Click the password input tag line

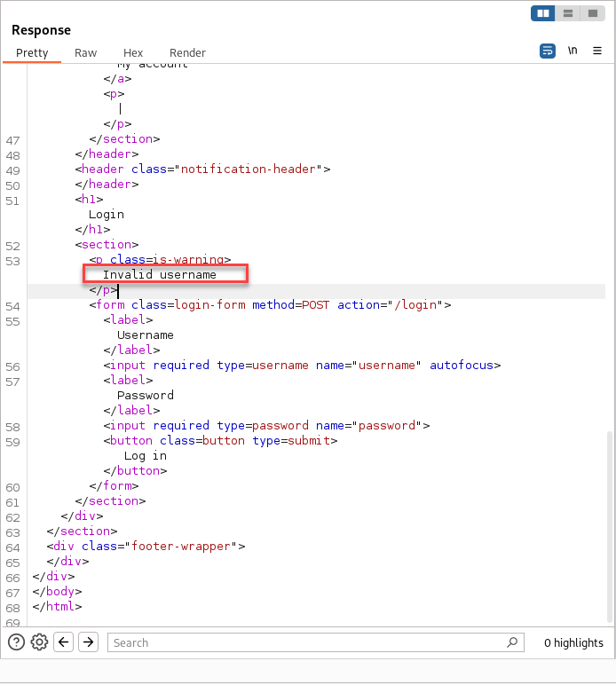pos(266,426)
